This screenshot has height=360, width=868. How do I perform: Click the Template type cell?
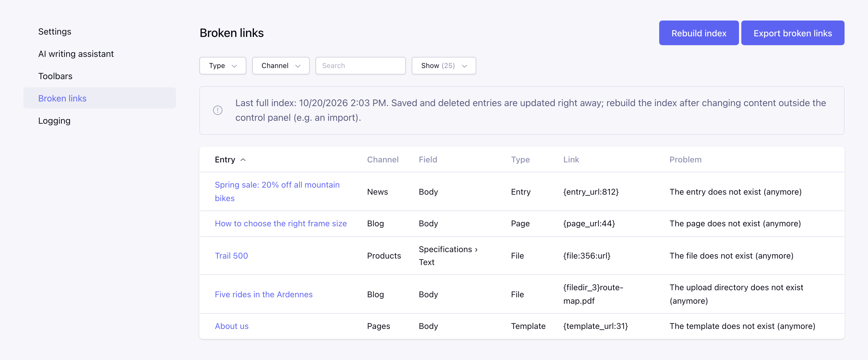coord(528,326)
